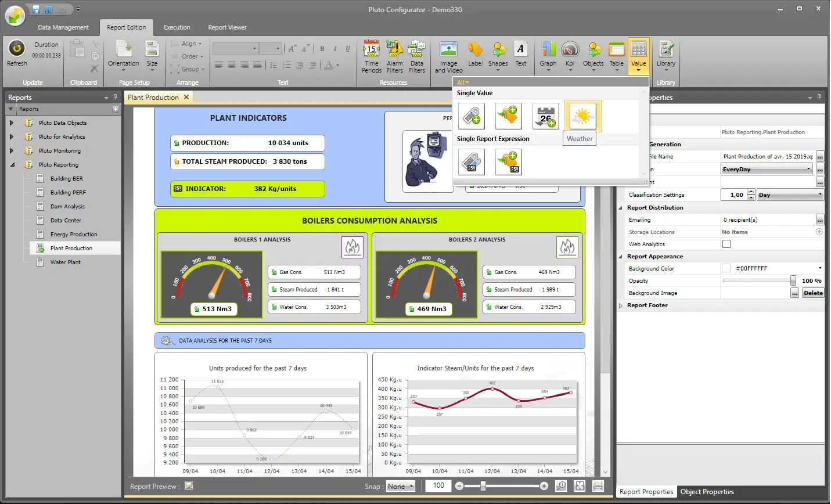The height and width of the screenshot is (504, 831).
Task: Click the zoom slider handle
Action: (482, 486)
